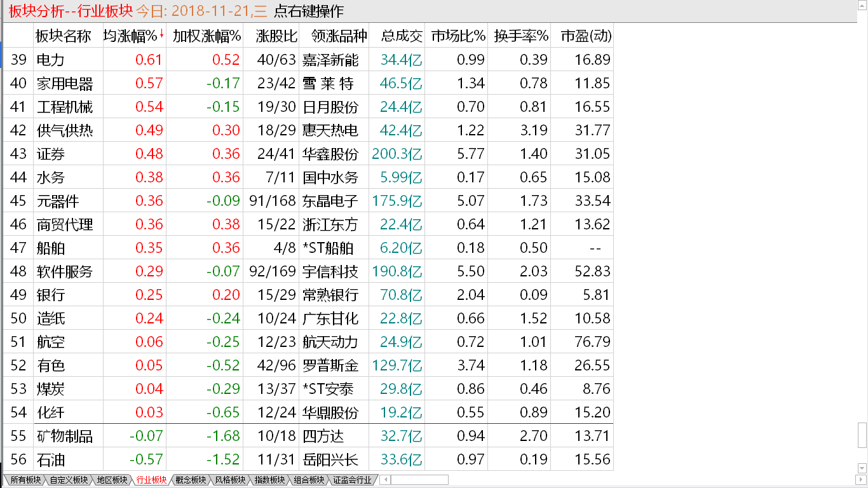868x488 pixels.
Task: Toggle sort on 均涨幅% column header
Action: (x=134, y=36)
